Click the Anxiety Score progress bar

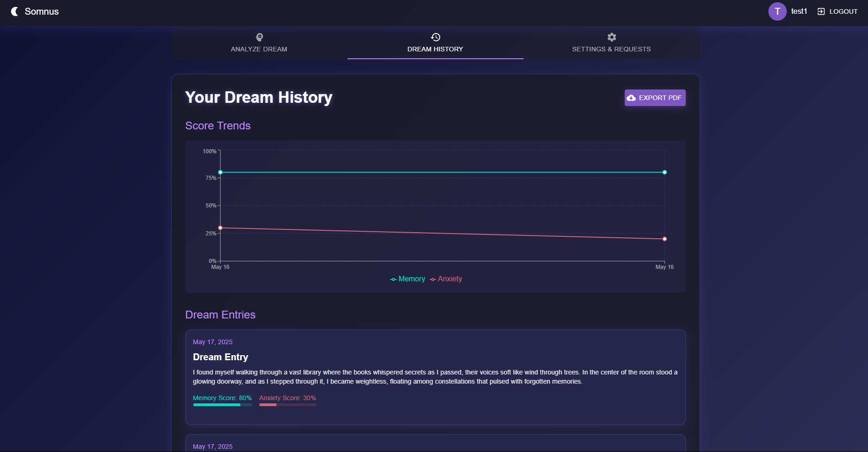tap(287, 405)
